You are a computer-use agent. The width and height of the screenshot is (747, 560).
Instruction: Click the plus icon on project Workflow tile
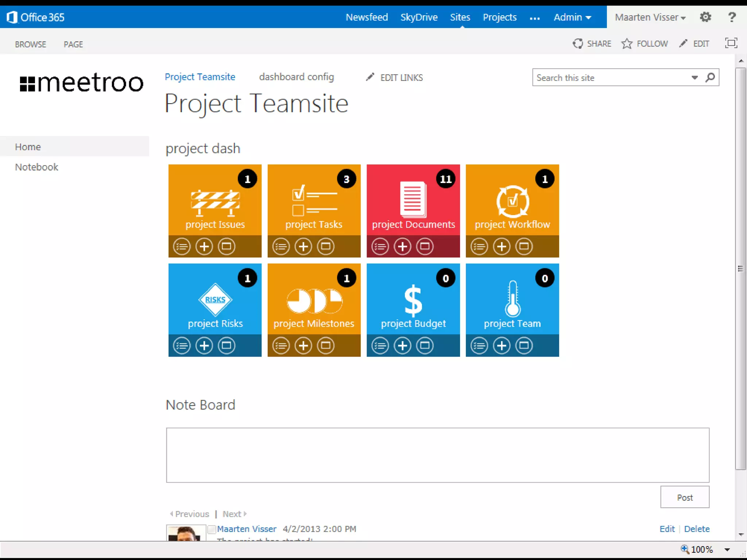502,246
